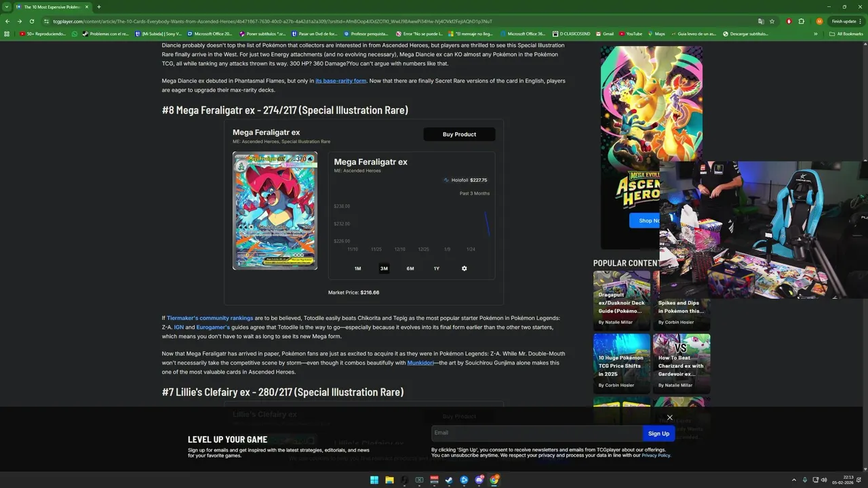Image resolution: width=868 pixels, height=488 pixels.
Task: Open Steam from the taskbar
Action: 449,480
